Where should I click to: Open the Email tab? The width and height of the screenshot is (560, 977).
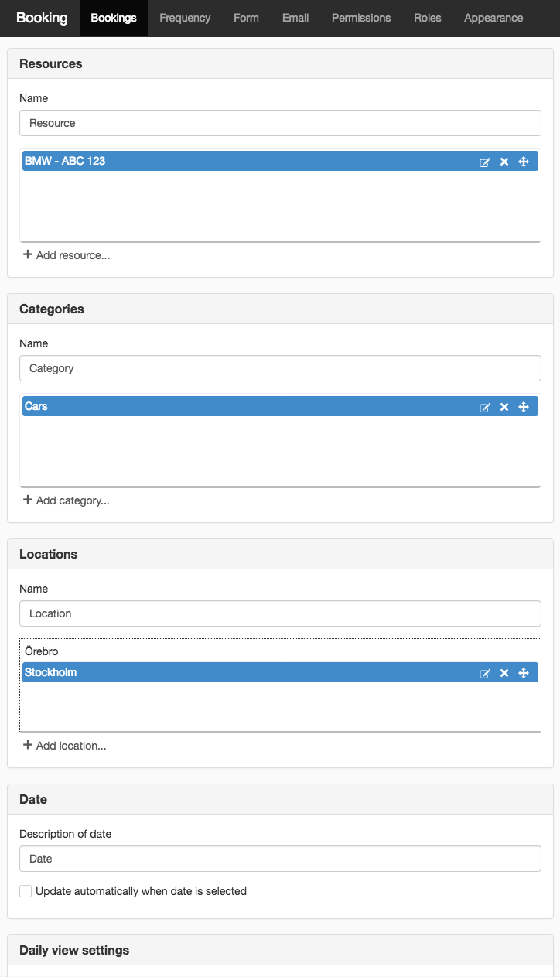coord(295,18)
